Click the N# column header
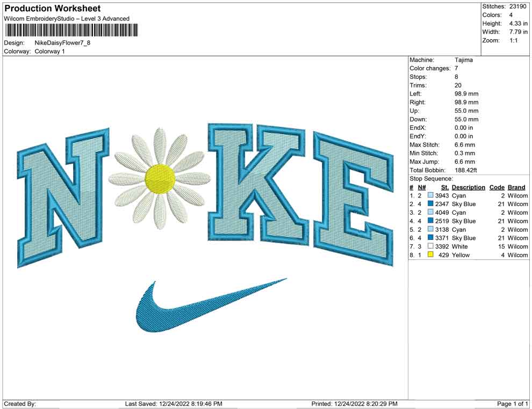532x409 pixels. coord(422,187)
